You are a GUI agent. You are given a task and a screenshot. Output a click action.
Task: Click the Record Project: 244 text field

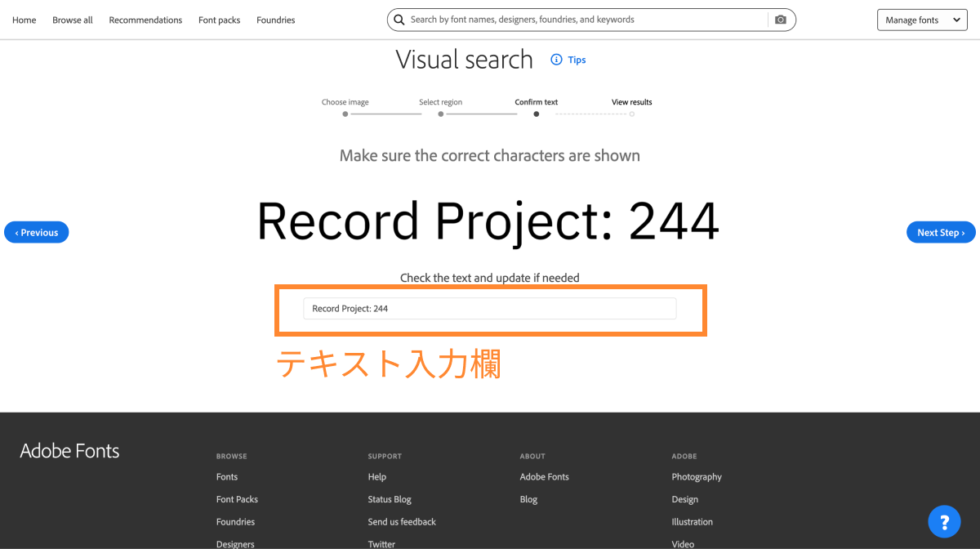click(x=489, y=309)
